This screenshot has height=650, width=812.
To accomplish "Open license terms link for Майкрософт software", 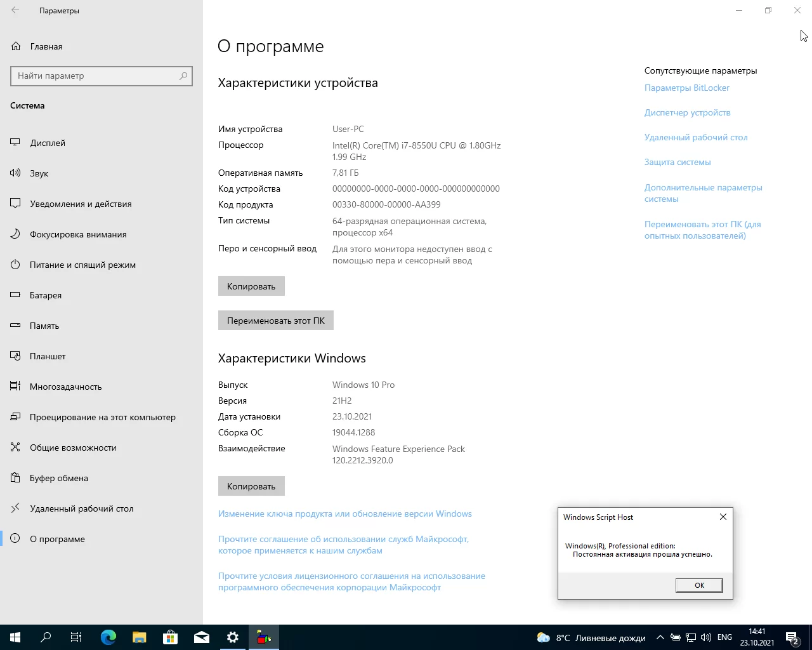I will click(x=351, y=581).
